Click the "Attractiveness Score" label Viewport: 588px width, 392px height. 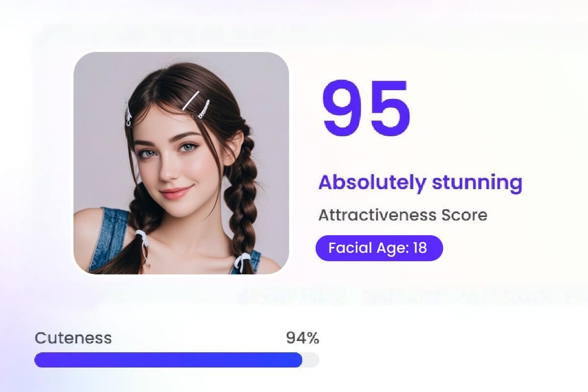403,215
